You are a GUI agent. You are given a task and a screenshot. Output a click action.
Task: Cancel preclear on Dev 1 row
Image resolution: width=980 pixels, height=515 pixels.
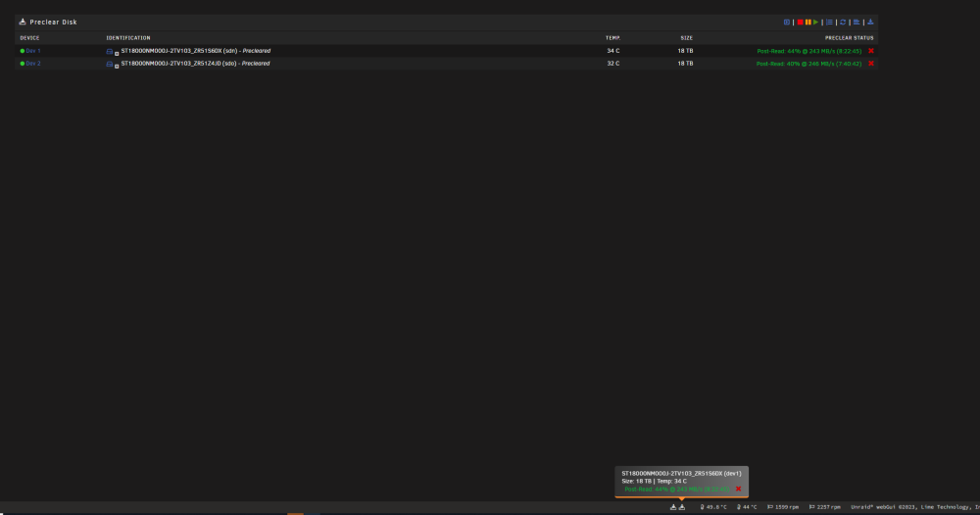tap(870, 51)
